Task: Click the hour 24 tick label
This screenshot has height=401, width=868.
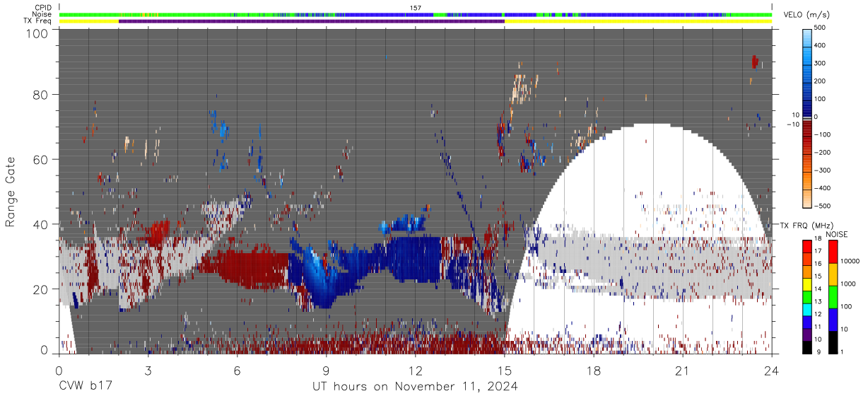Action: pos(771,370)
